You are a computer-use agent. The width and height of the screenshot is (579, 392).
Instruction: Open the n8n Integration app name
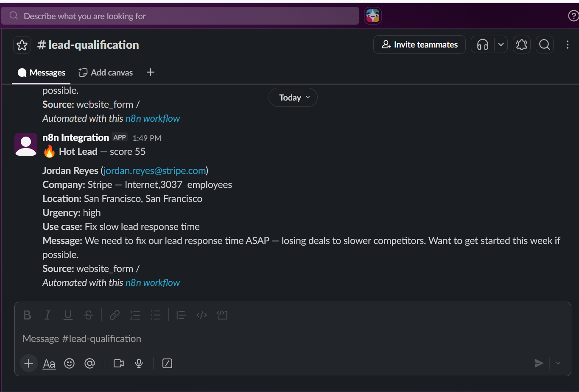click(x=76, y=137)
